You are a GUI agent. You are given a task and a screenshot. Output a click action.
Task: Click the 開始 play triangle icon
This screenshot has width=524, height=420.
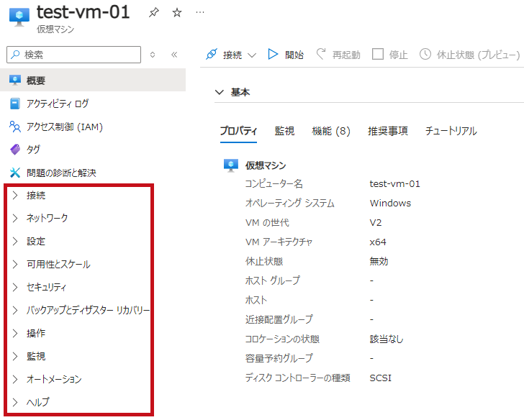tap(273, 54)
